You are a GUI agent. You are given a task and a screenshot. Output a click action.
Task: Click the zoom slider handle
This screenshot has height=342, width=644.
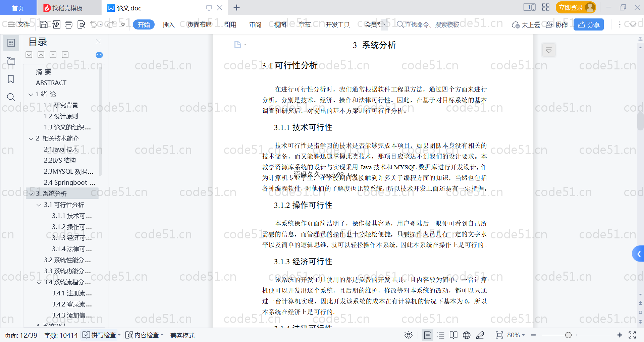[568, 335]
